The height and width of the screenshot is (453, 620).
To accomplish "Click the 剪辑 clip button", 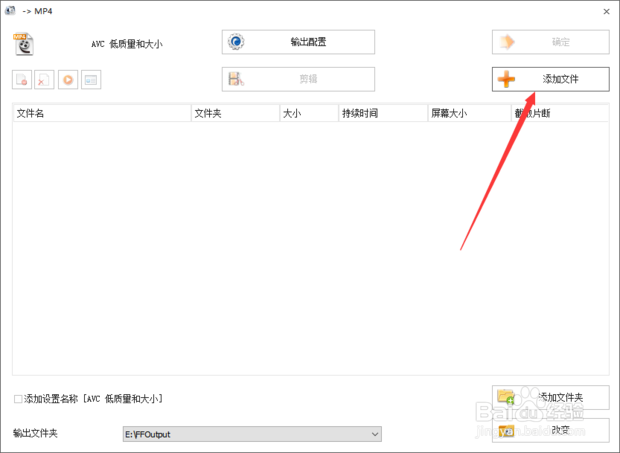I will click(x=298, y=79).
